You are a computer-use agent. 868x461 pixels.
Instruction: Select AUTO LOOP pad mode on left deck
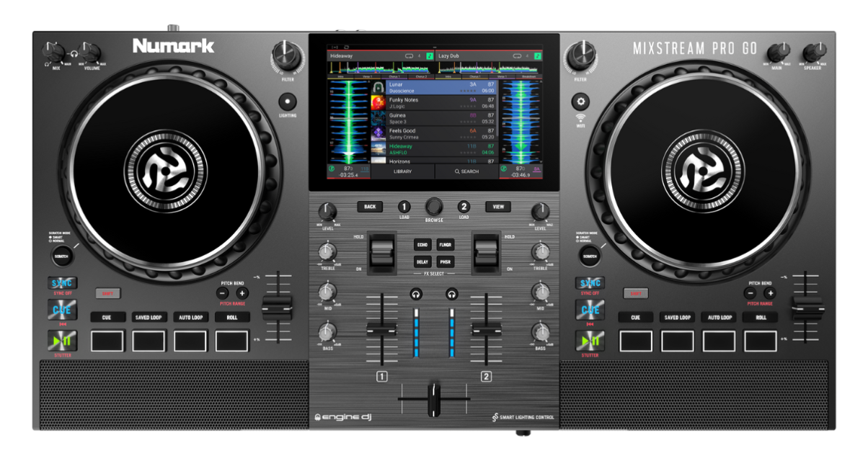click(191, 317)
